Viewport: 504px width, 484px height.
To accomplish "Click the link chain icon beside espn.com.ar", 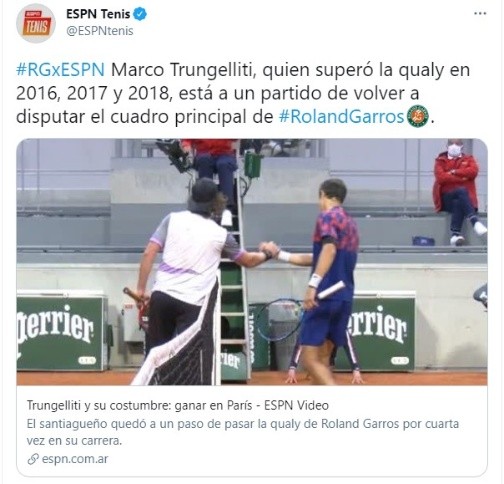I will point(33,459).
